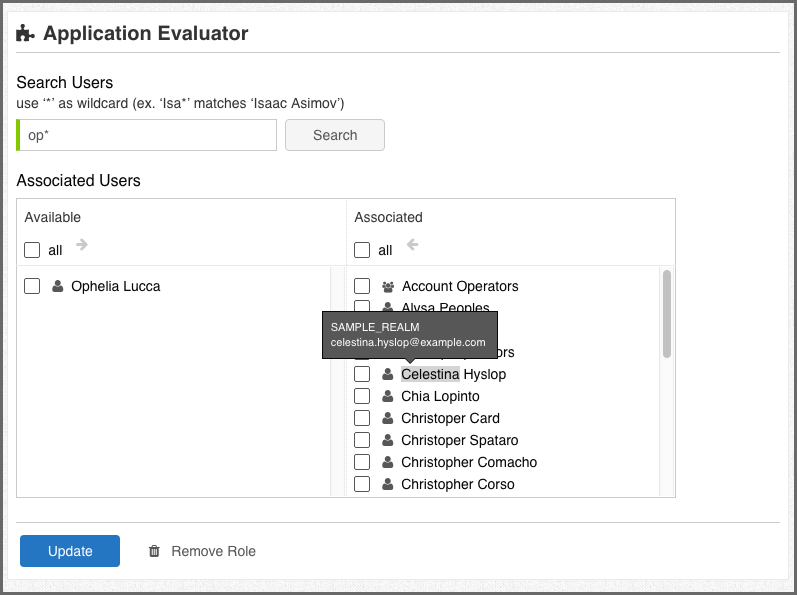797x595 pixels.
Task: Check the Ophelia Lucca checkbox
Action: [x=32, y=286]
